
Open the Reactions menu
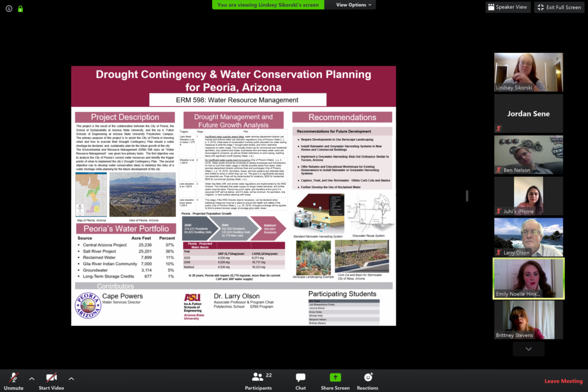pos(367,381)
